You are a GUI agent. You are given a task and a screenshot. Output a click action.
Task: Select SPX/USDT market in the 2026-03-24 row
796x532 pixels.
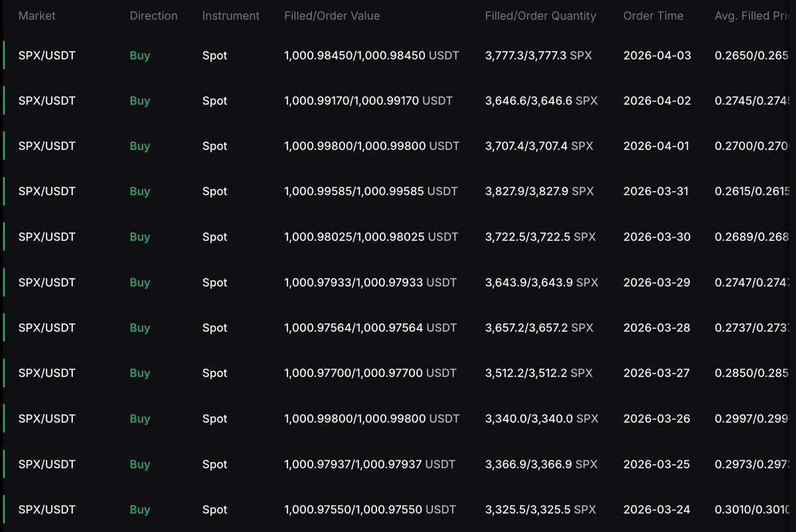pyautogui.click(x=46, y=509)
